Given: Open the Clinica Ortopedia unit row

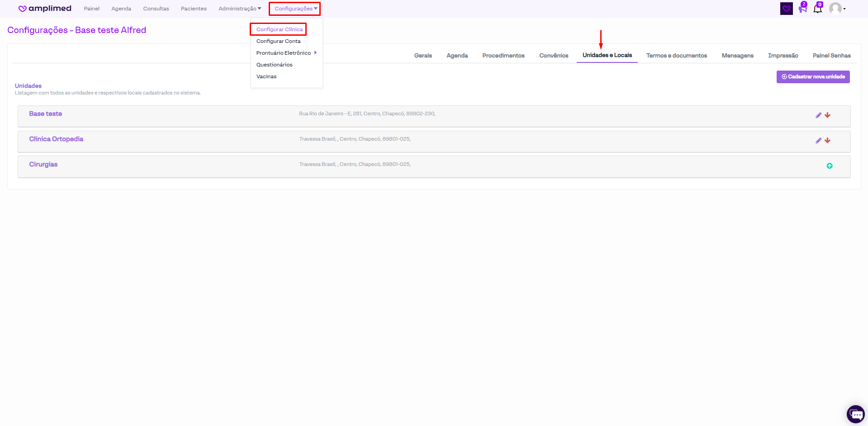Looking at the screenshot, I should pyautogui.click(x=56, y=139).
